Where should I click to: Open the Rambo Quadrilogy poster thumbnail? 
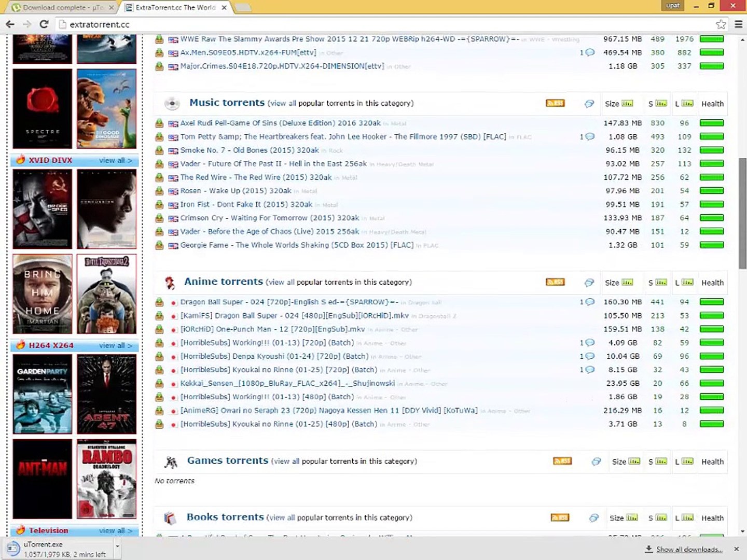(107, 479)
